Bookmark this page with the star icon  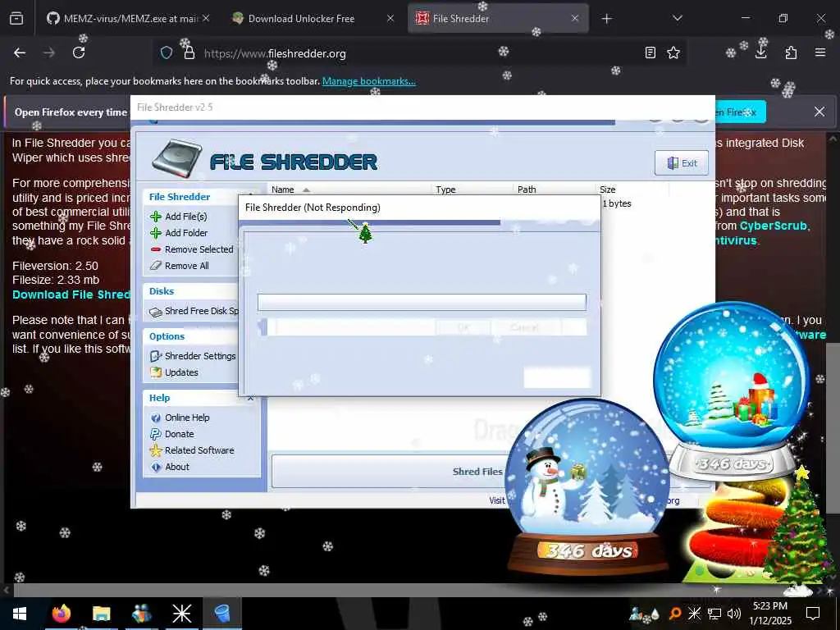point(673,52)
